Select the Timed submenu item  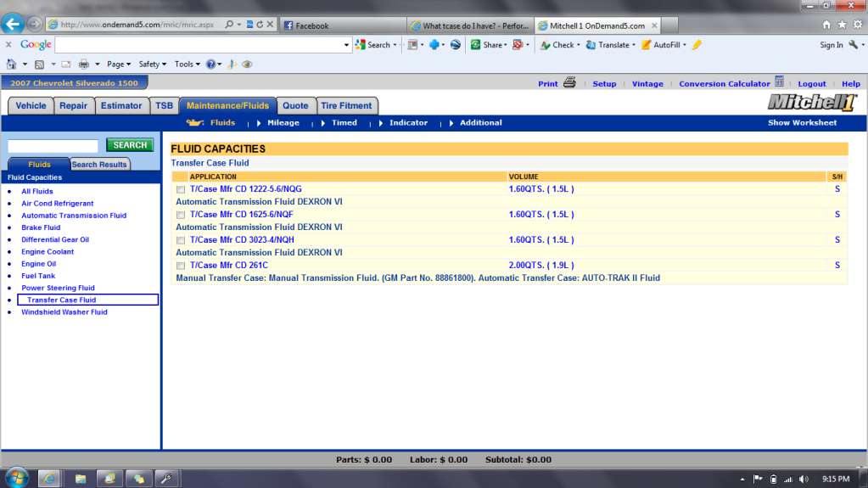click(344, 123)
